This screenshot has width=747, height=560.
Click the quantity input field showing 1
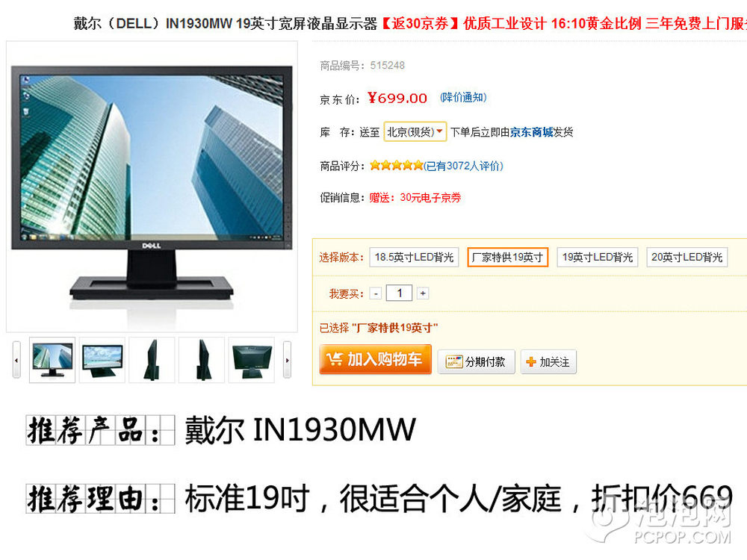399,293
